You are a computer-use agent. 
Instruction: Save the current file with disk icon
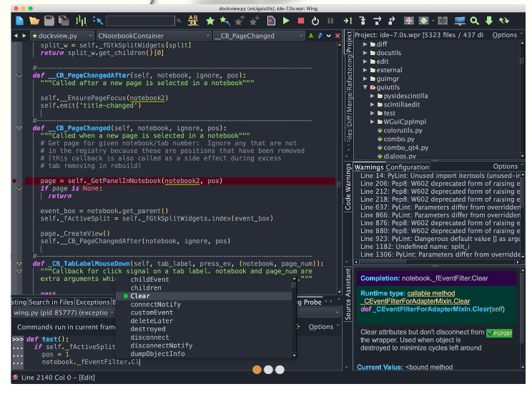pos(49,21)
